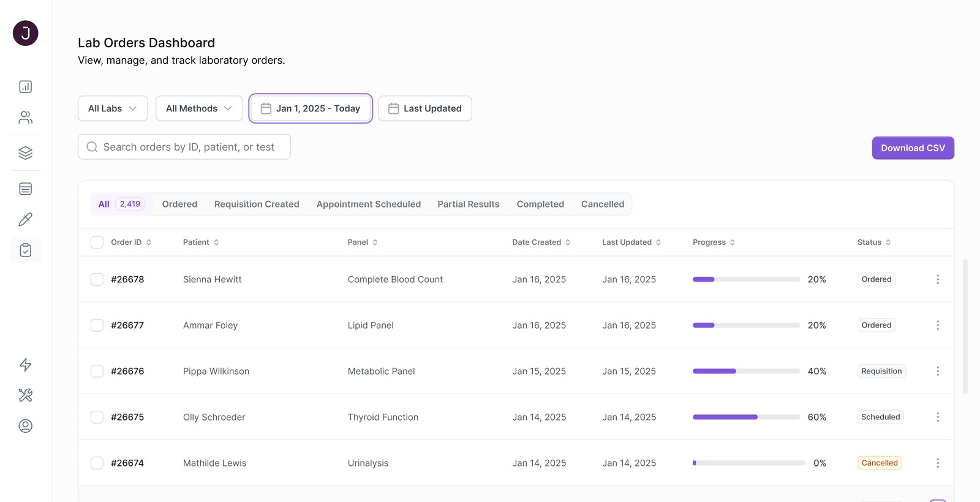The height and width of the screenshot is (502, 980).
Task: Click patient name Pippa Wilkinson
Action: tap(216, 371)
